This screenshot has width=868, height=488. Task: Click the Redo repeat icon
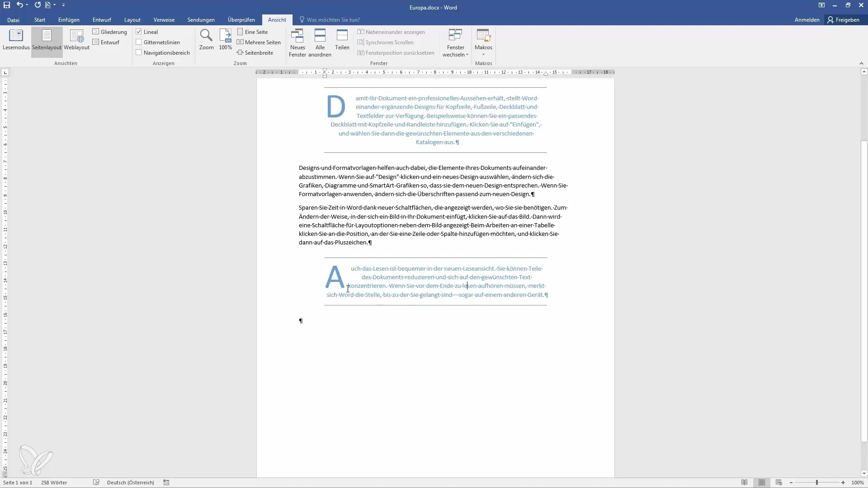point(38,5)
